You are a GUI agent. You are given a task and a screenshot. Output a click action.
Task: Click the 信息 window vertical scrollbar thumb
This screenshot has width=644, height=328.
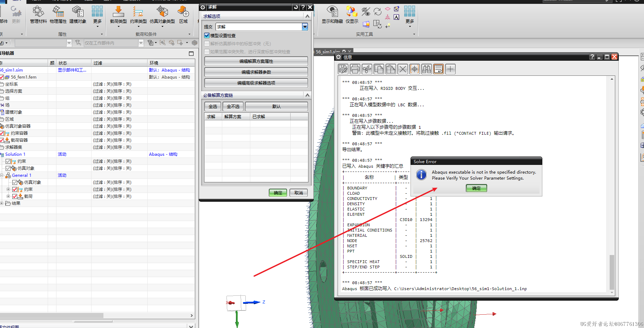(612, 272)
